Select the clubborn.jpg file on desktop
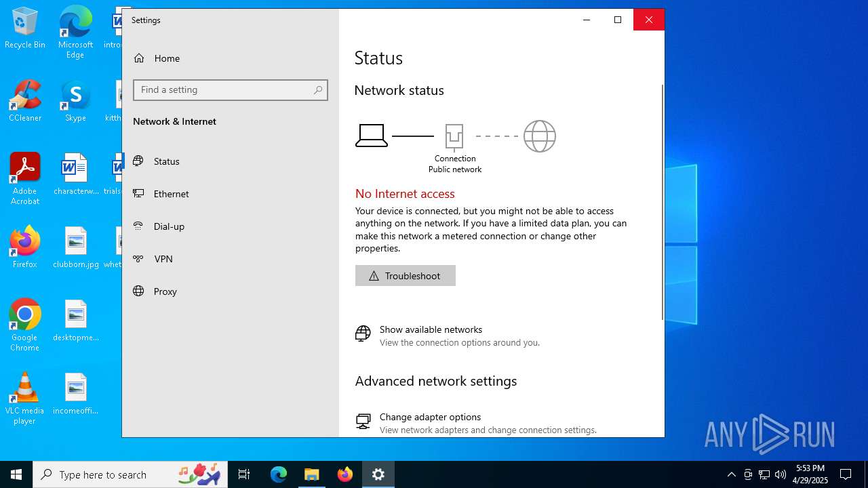Screen dimensions: 868x488 [75, 248]
